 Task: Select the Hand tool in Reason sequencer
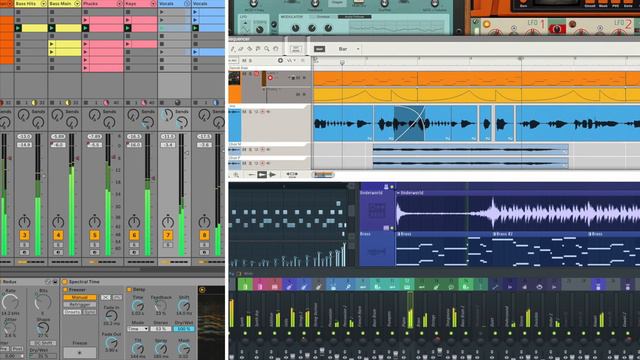pos(276,49)
